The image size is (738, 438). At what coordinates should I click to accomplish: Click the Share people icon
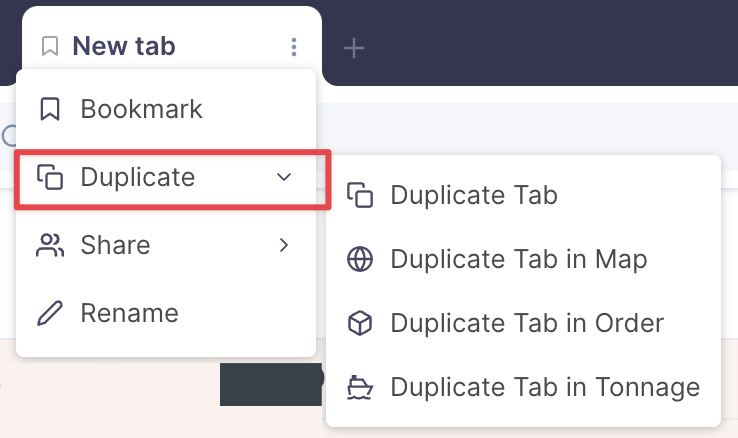pos(50,245)
